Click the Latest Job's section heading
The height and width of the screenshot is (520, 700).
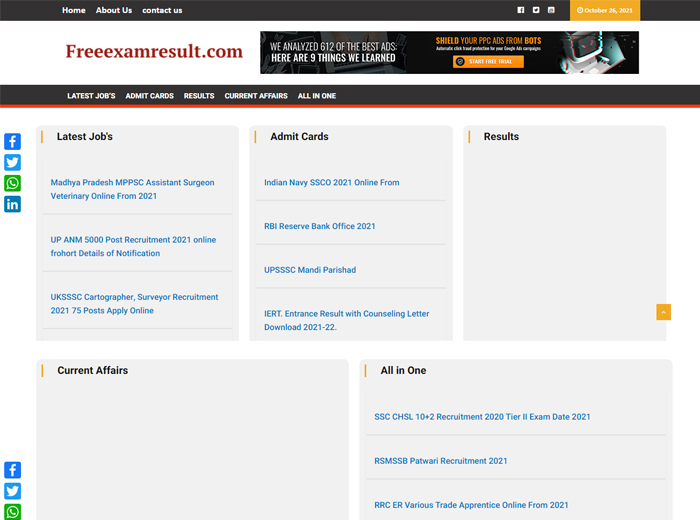pyautogui.click(x=84, y=137)
